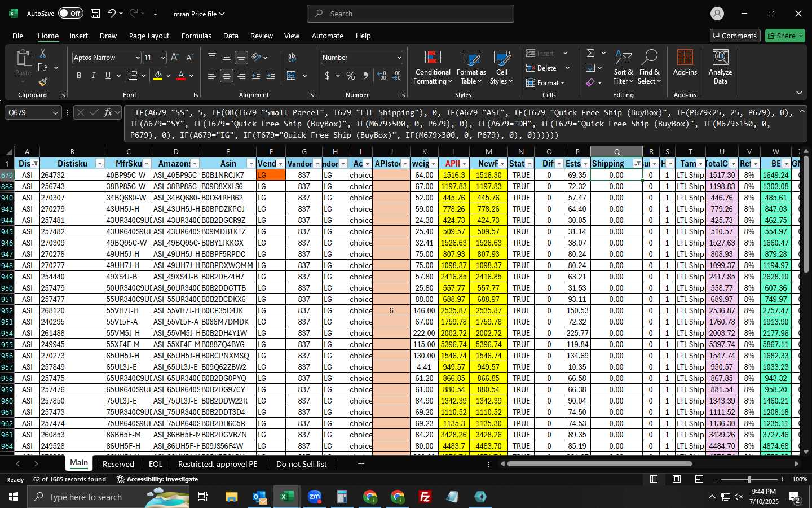Click the horizontal scrollbar thumb
Screen dimensions: 812x508
tap(599, 464)
